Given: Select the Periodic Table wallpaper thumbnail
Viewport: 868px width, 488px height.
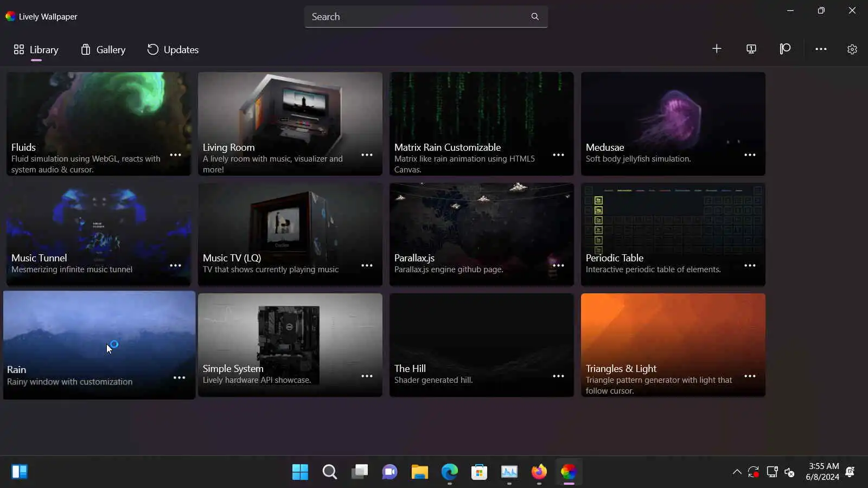Looking at the screenshot, I should [x=673, y=234].
